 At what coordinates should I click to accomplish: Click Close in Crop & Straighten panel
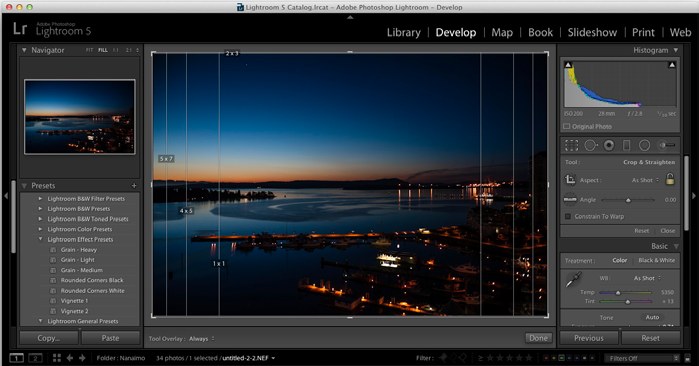667,230
